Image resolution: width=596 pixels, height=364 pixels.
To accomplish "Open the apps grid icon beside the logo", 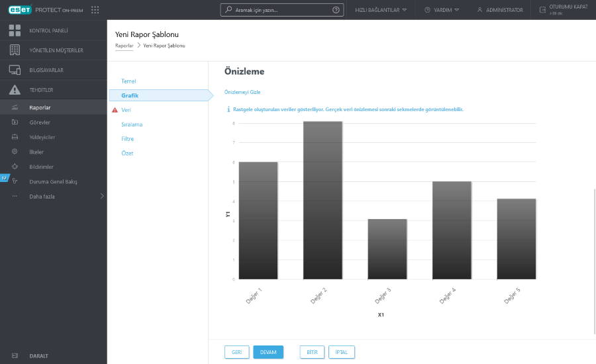I will [x=95, y=10].
